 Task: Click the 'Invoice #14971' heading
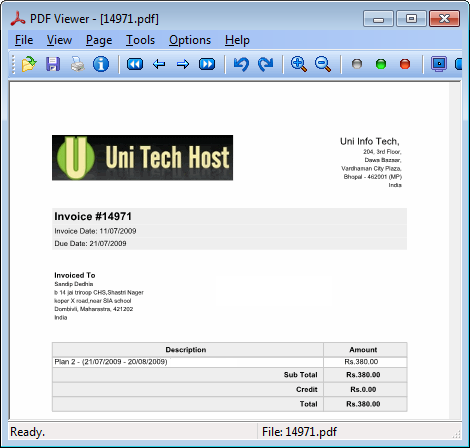93,216
